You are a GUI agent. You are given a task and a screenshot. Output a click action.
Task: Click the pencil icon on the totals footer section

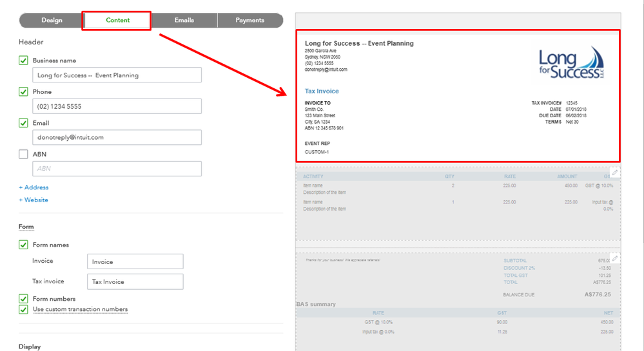[x=614, y=258]
